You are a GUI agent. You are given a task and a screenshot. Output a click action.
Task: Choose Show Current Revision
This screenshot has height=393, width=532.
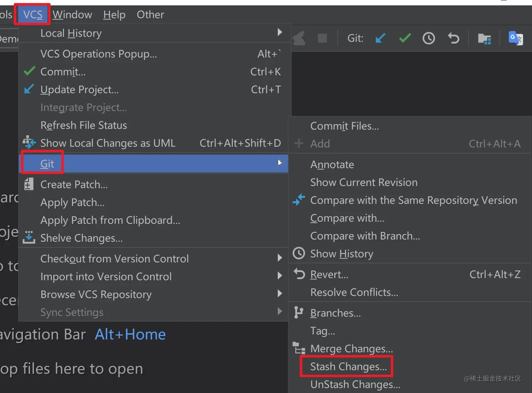(x=410, y=182)
